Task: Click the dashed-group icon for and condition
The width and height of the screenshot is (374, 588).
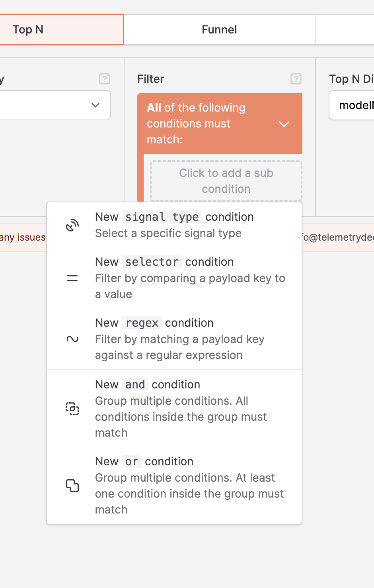Action: pos(72,408)
